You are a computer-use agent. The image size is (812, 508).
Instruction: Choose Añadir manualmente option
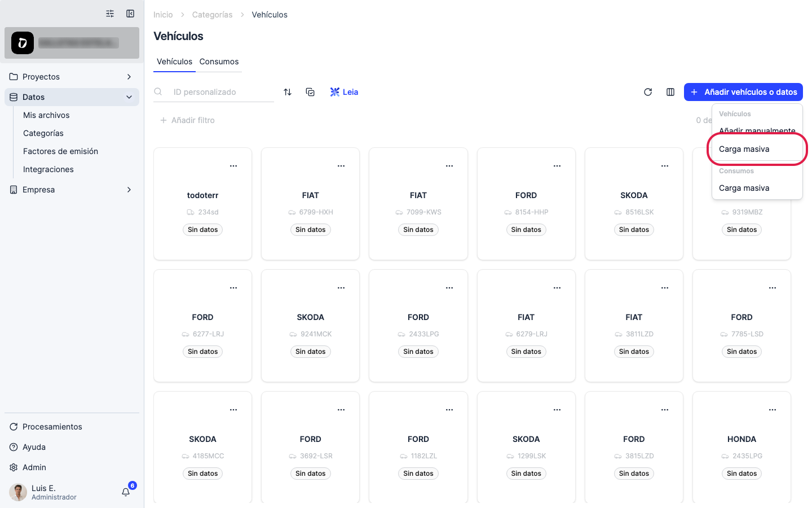click(x=757, y=130)
